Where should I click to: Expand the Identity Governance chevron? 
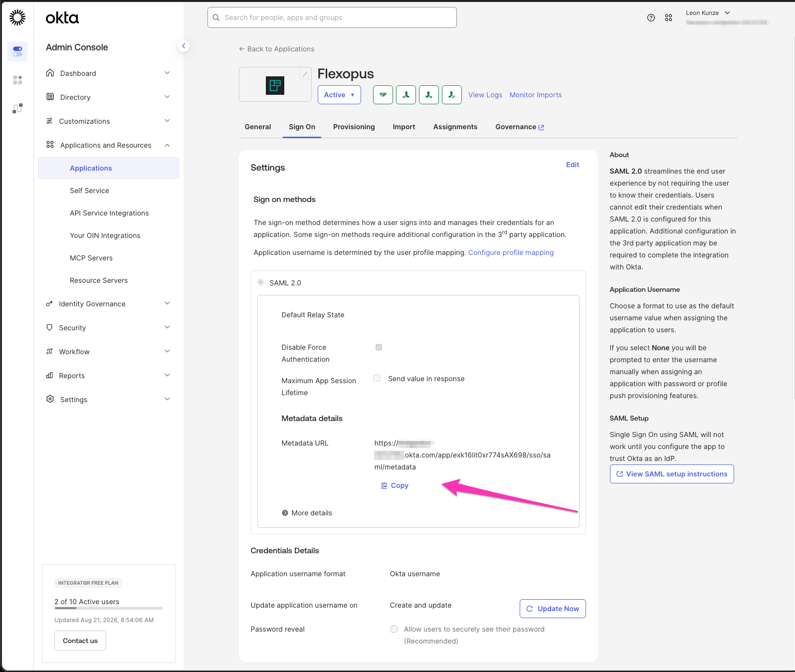click(167, 303)
